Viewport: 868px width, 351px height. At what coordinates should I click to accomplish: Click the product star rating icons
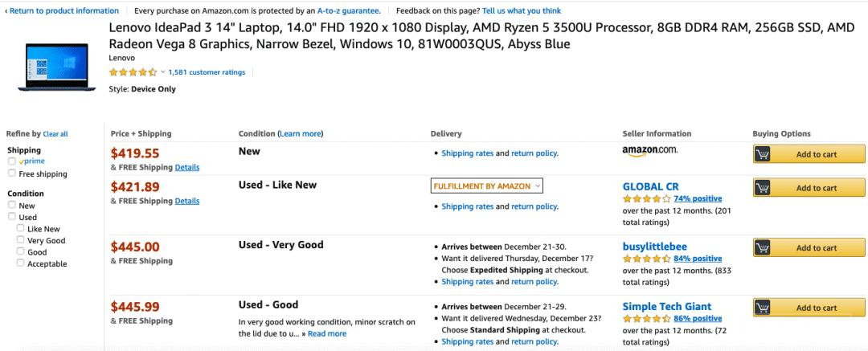pyautogui.click(x=133, y=72)
